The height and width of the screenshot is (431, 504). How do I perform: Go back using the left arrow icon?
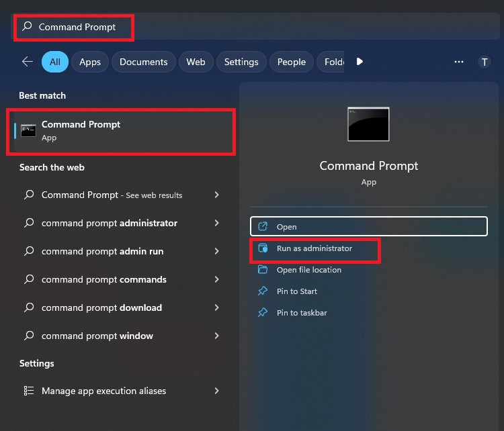[28, 61]
